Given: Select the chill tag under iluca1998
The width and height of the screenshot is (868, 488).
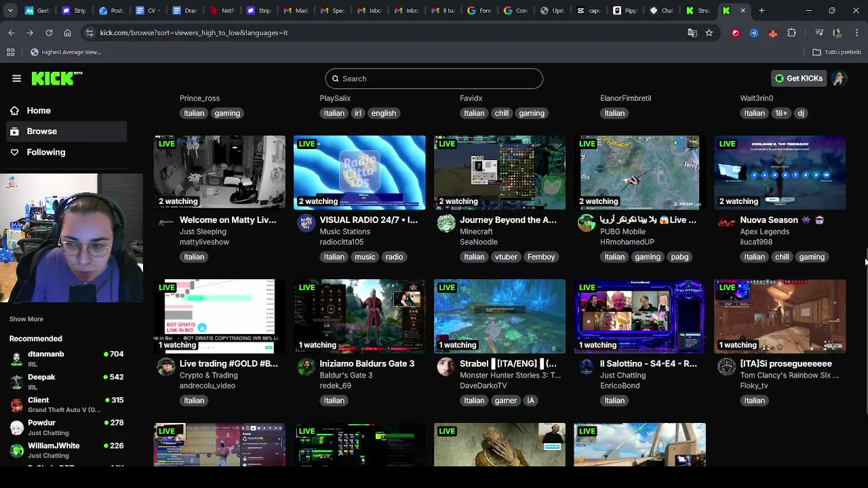Looking at the screenshot, I should pyautogui.click(x=782, y=257).
